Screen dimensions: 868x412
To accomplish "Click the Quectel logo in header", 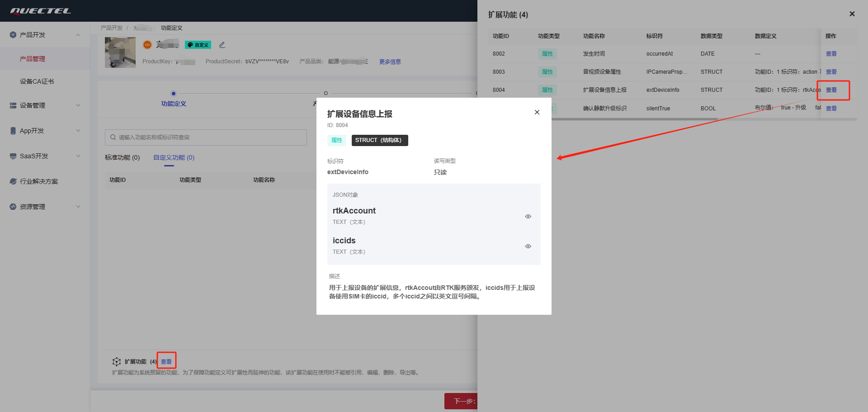I will pos(41,11).
